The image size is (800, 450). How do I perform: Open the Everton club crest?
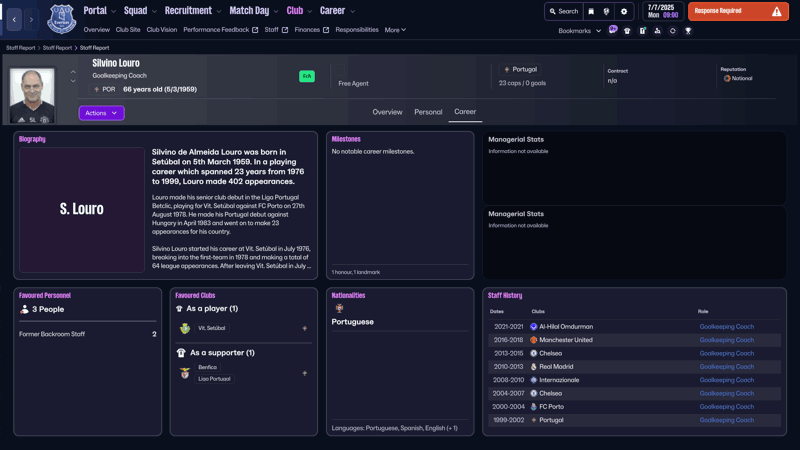click(x=62, y=19)
